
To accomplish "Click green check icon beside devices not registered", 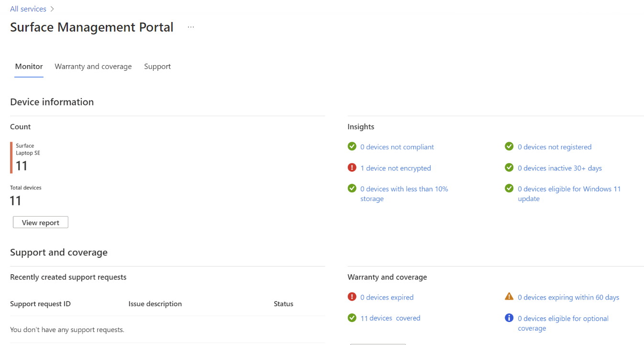I will pyautogui.click(x=509, y=146).
